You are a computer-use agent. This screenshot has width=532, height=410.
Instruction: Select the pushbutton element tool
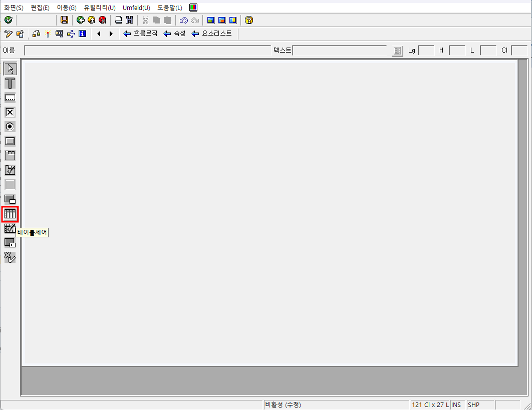[10, 141]
